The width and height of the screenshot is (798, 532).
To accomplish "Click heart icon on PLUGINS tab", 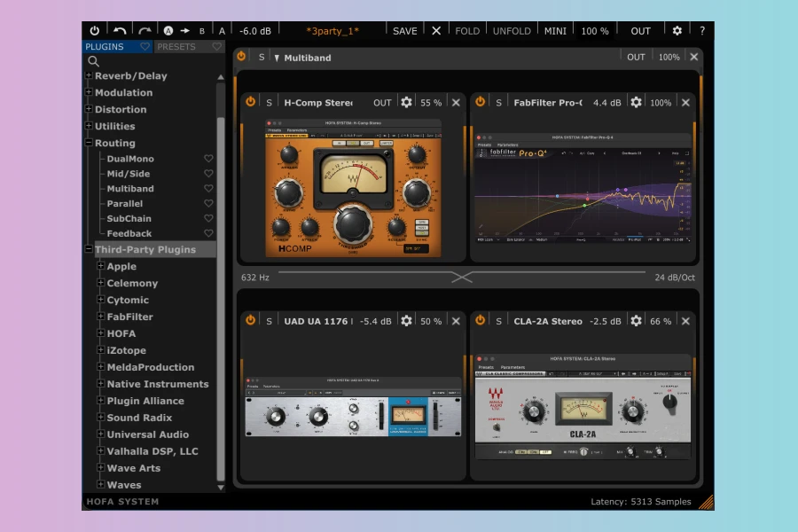I will click(145, 46).
